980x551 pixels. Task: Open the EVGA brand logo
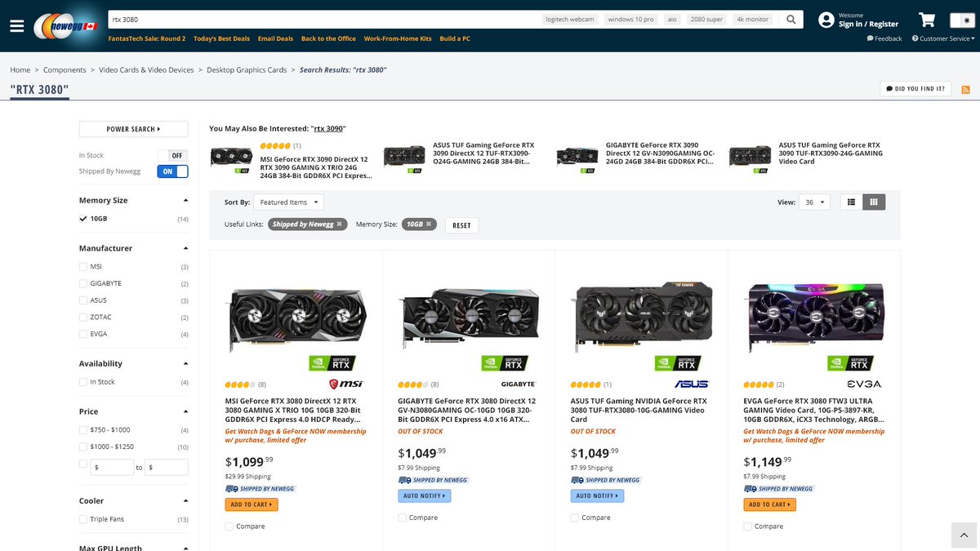click(x=864, y=384)
